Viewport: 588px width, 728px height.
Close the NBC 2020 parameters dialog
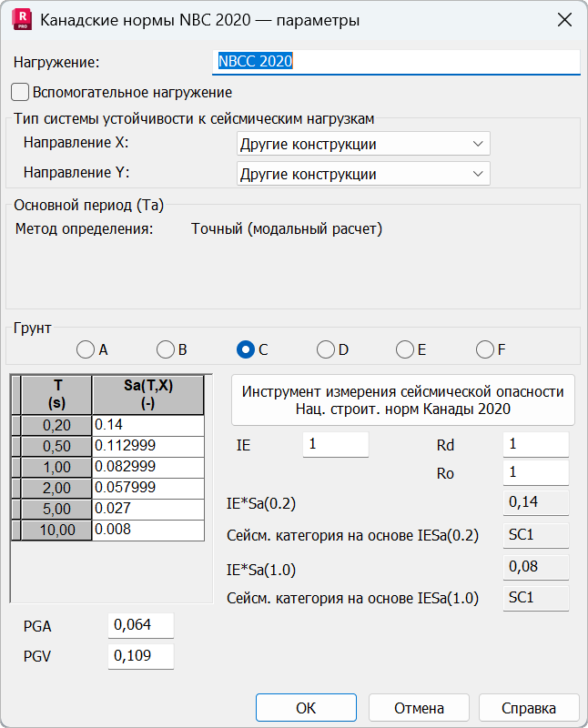(x=564, y=20)
